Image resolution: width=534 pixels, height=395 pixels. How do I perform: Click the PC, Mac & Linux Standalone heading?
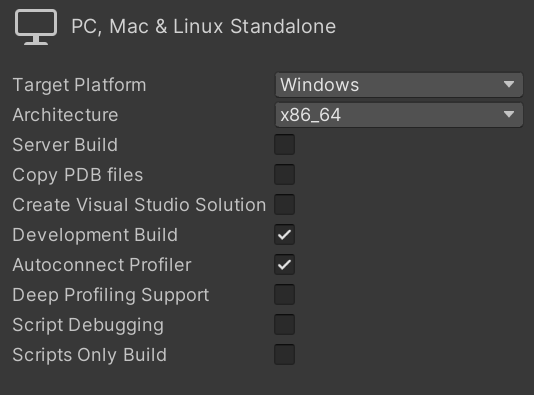(x=204, y=26)
